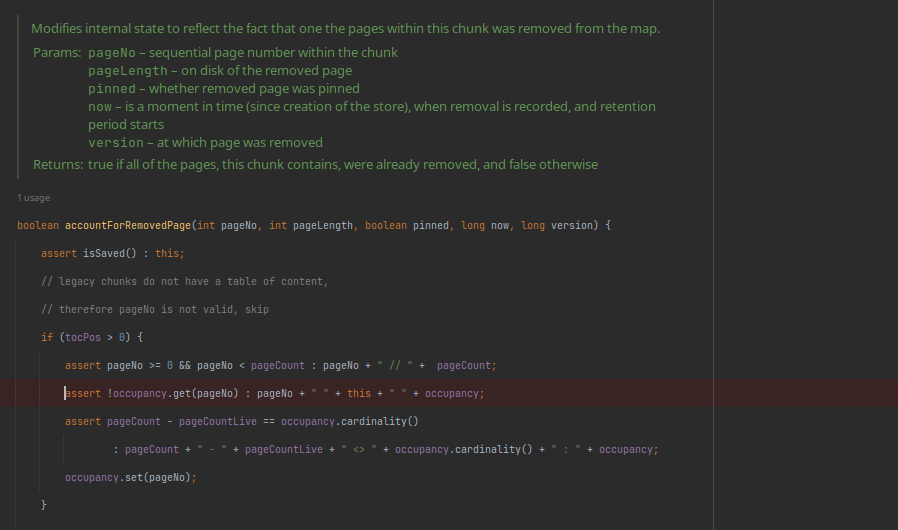Click the closing brace of the if block
This screenshot has height=530, width=898.
[x=44, y=505]
